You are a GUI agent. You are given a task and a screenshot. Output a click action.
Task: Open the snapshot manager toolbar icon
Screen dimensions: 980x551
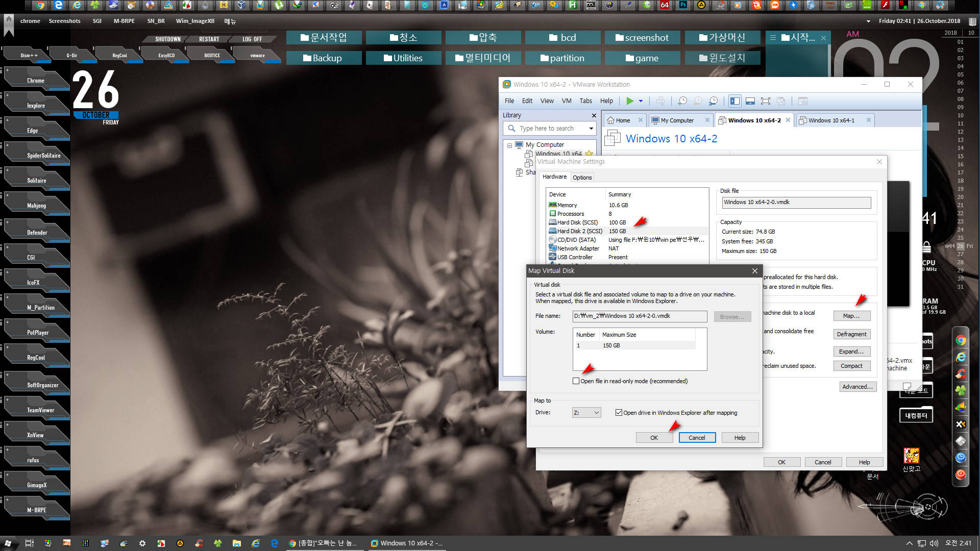pos(713,101)
